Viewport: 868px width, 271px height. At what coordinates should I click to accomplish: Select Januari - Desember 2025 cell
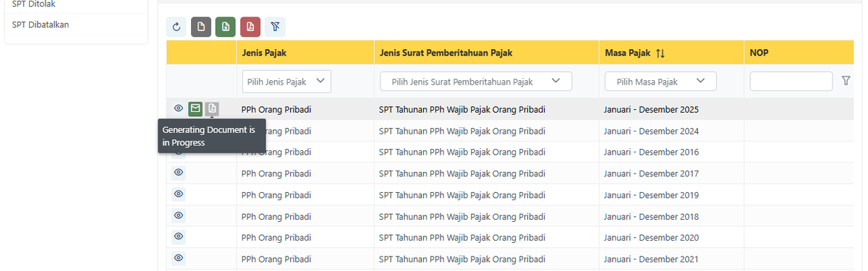pyautogui.click(x=671, y=110)
